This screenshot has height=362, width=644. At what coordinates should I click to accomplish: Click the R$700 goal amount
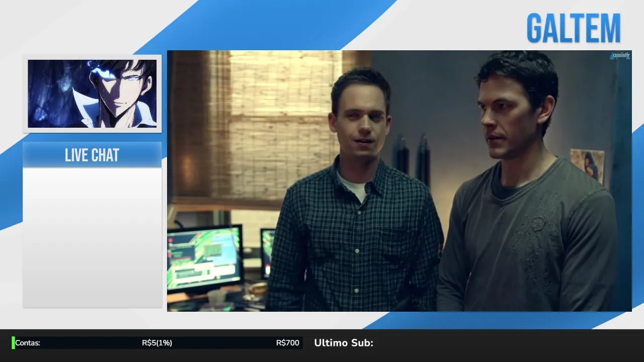pyautogui.click(x=288, y=343)
